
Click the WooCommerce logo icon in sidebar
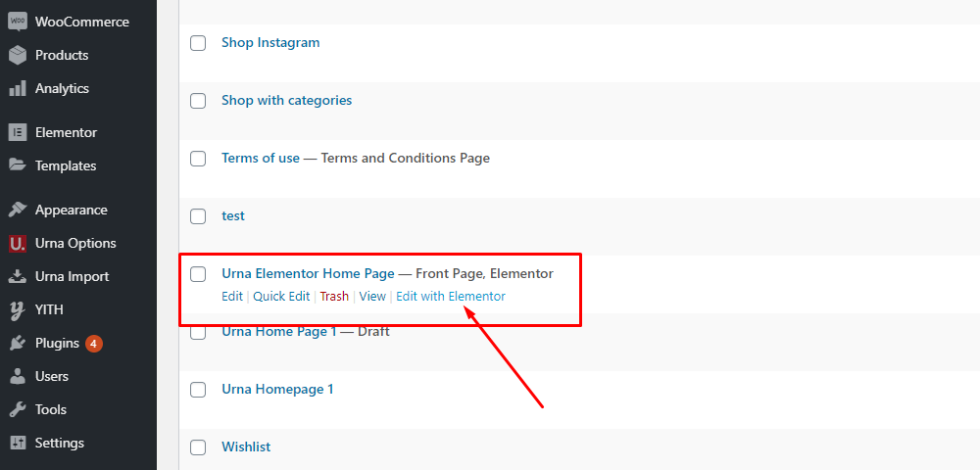click(x=18, y=22)
